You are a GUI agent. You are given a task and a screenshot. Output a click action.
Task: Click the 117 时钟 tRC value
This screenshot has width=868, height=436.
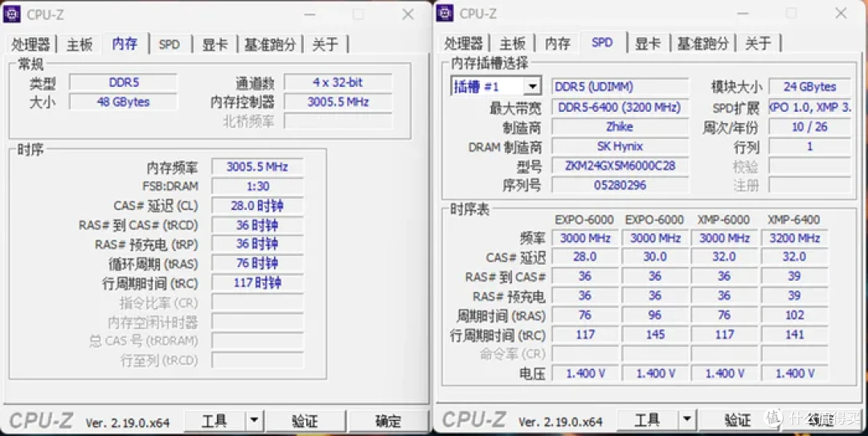[x=257, y=282]
